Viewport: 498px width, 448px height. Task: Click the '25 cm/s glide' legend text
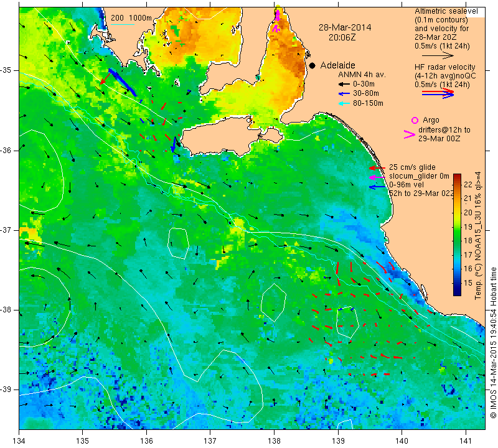412,167
